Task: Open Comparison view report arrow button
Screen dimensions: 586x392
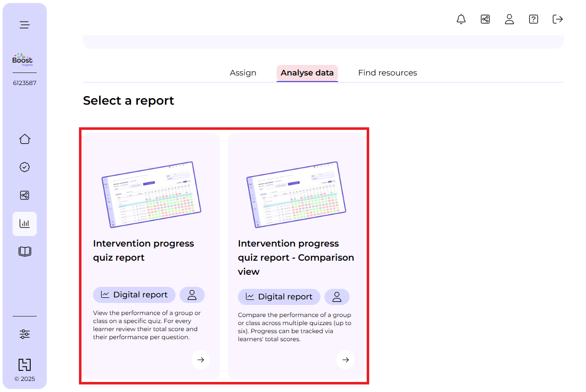Action: (x=346, y=360)
